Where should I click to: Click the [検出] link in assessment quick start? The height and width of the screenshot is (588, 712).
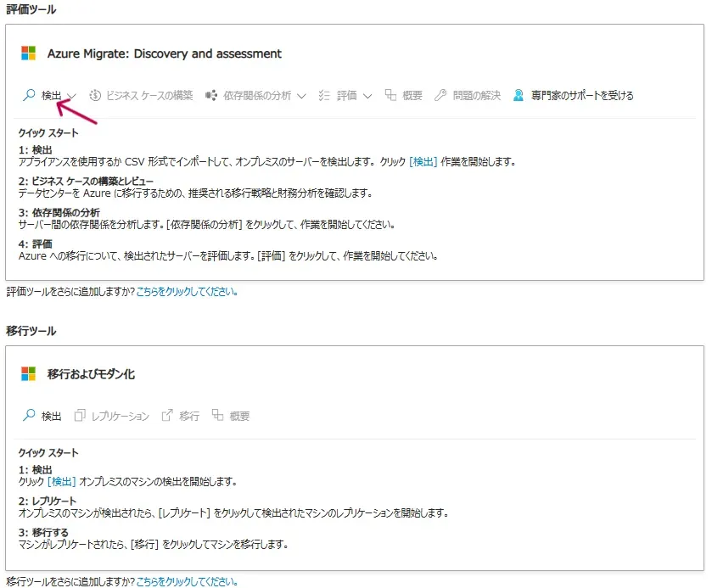coord(423,162)
